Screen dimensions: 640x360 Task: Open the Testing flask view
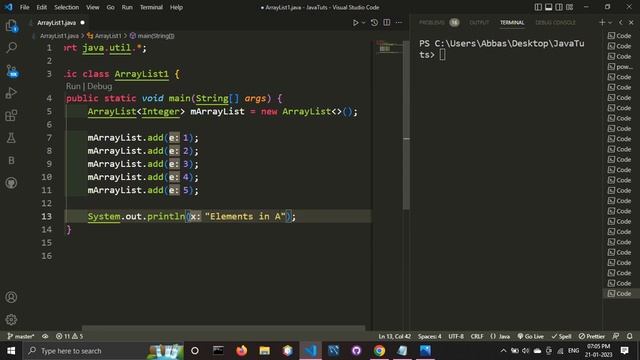[x=11, y=138]
